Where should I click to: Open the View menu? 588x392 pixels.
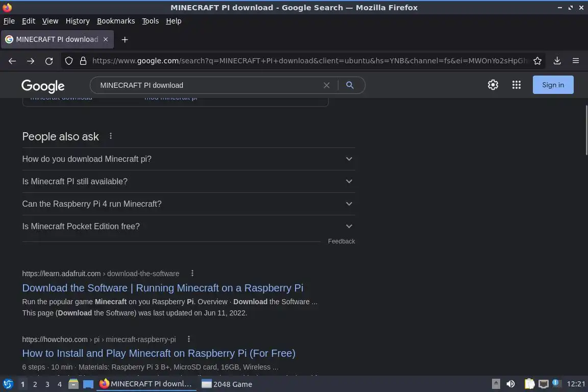pyautogui.click(x=50, y=21)
